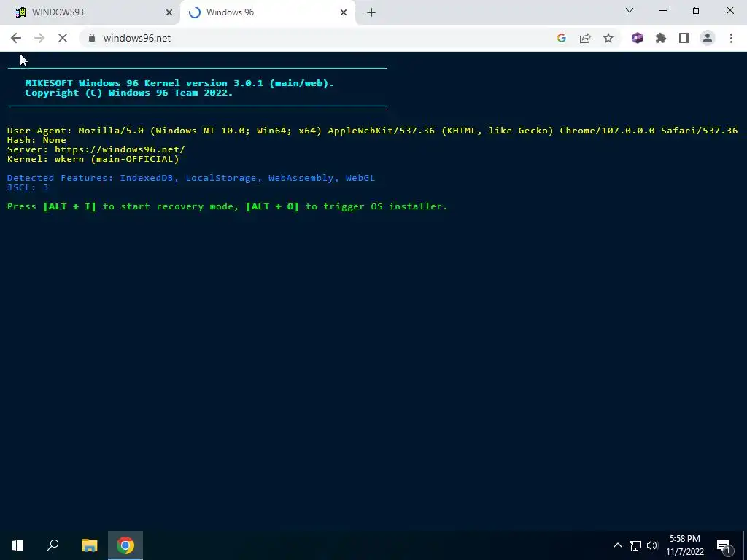Open the Extensions puzzle menu
The width and height of the screenshot is (747, 560).
point(661,38)
